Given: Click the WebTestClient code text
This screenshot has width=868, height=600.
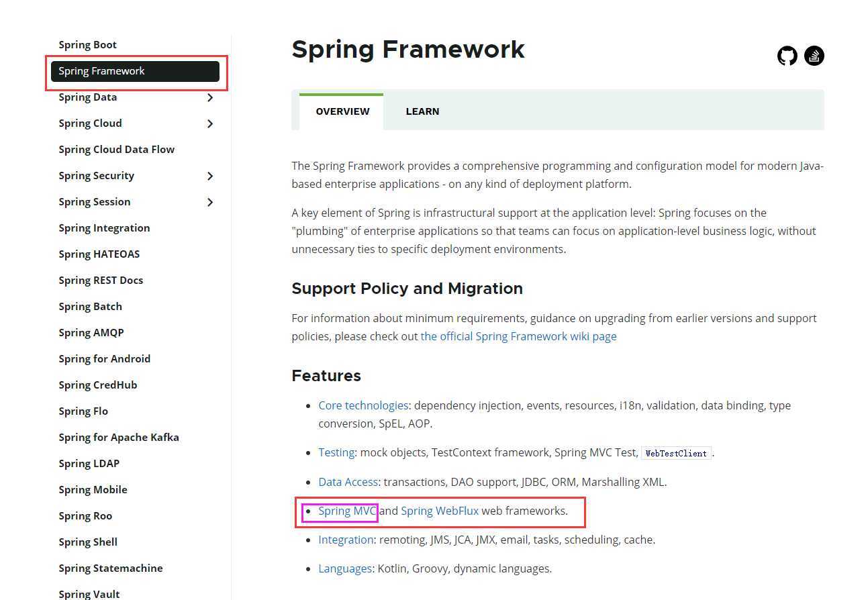Looking at the screenshot, I should coord(676,453).
